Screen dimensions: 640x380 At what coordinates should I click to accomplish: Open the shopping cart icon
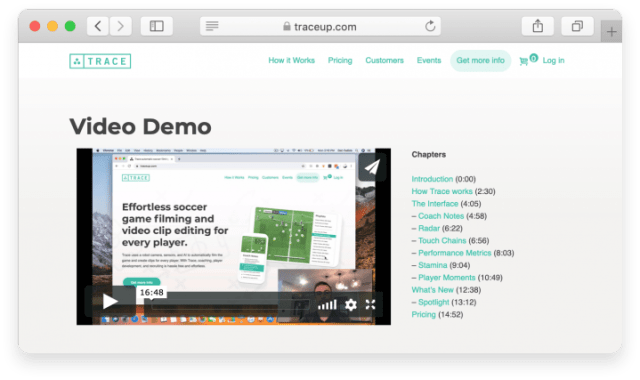click(x=524, y=61)
